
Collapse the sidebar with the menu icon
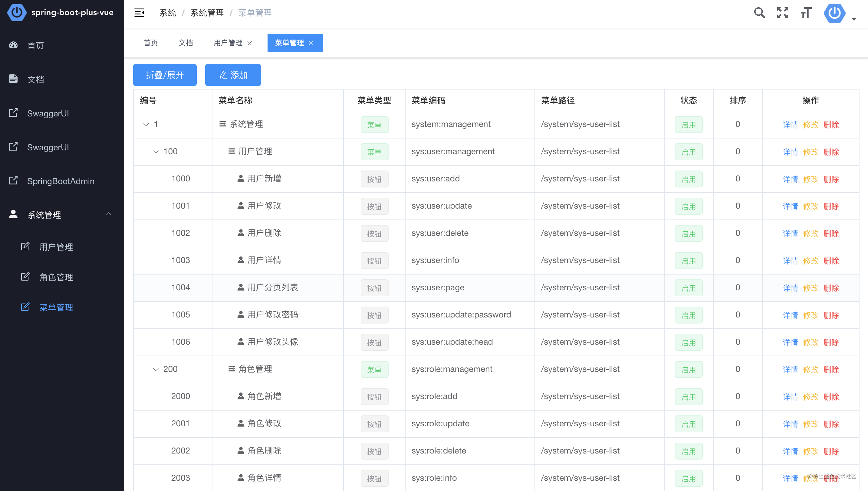139,12
